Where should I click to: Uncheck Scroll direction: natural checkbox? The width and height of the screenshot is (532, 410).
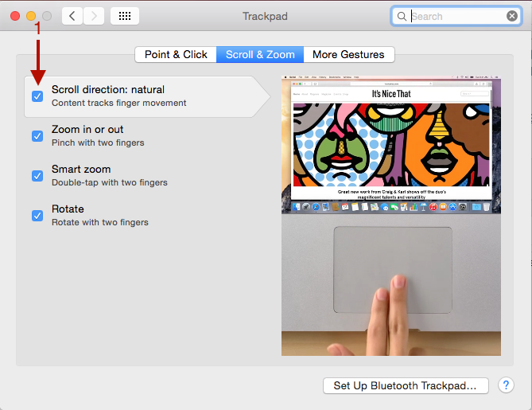[37, 96]
